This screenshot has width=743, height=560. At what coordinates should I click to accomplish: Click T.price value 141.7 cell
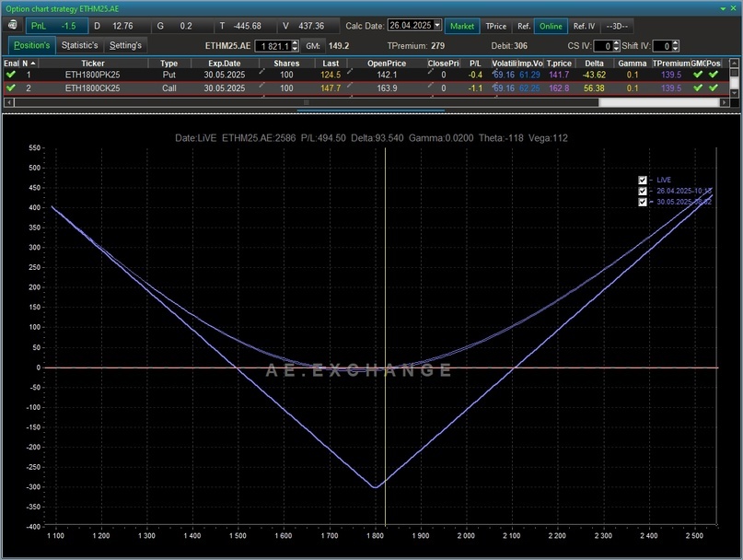pos(559,75)
